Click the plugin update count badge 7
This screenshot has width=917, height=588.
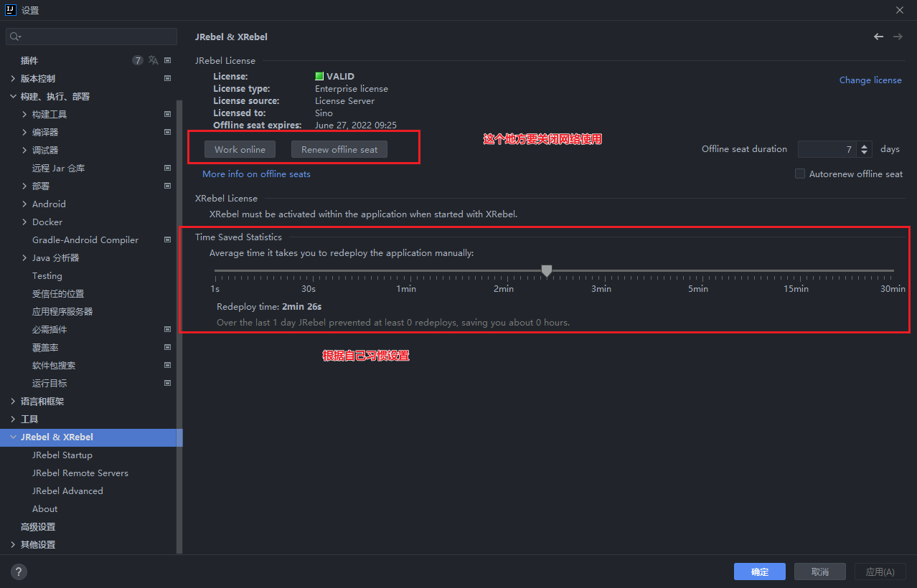[138, 60]
